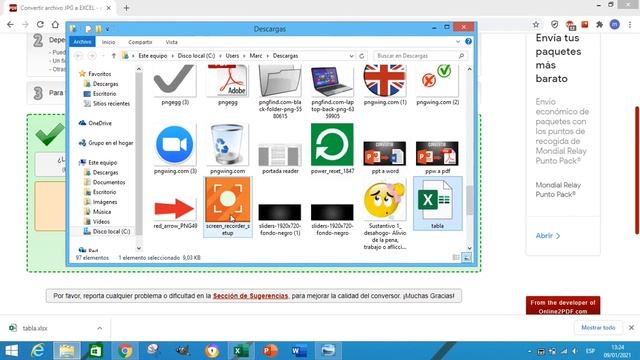Screen dimensions: 640x360
Task: Open Favoritos Descargas in sidebar
Action: (x=105, y=84)
